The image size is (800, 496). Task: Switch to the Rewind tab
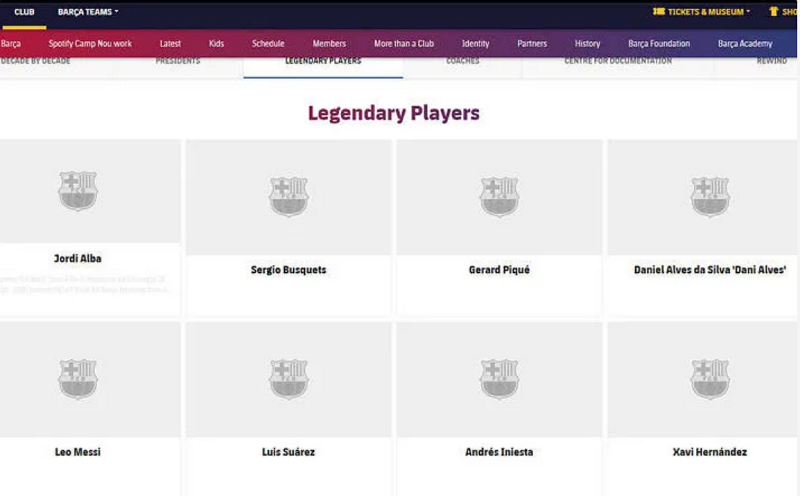[x=771, y=61]
